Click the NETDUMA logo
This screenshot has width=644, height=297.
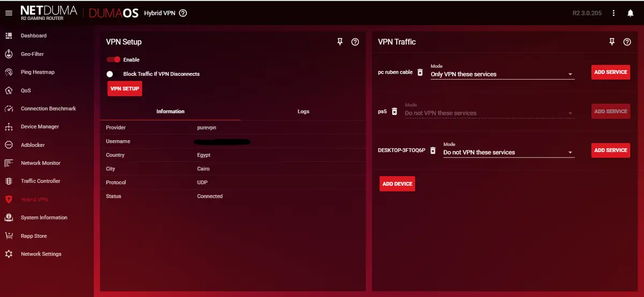pos(48,12)
